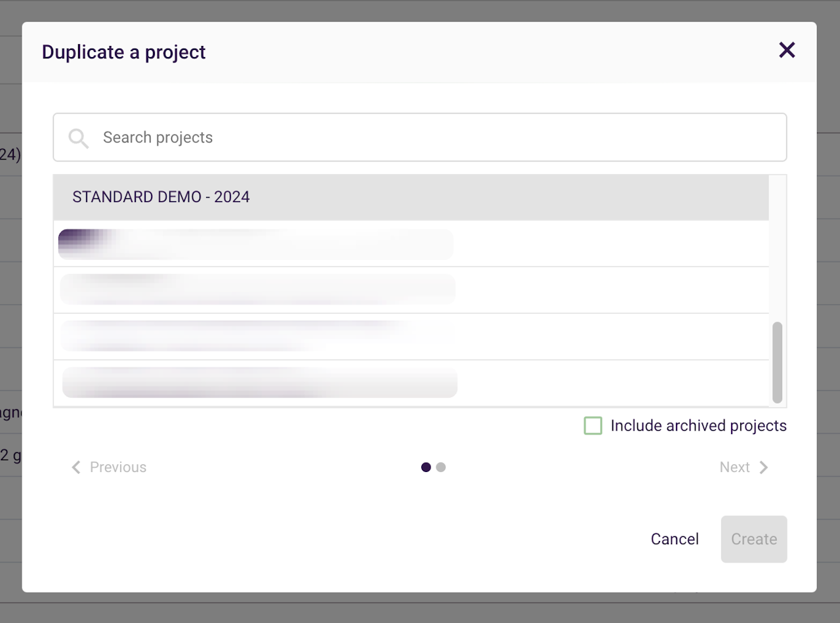Go back using the Previous text
Image resolution: width=840 pixels, height=623 pixels.
pos(118,467)
